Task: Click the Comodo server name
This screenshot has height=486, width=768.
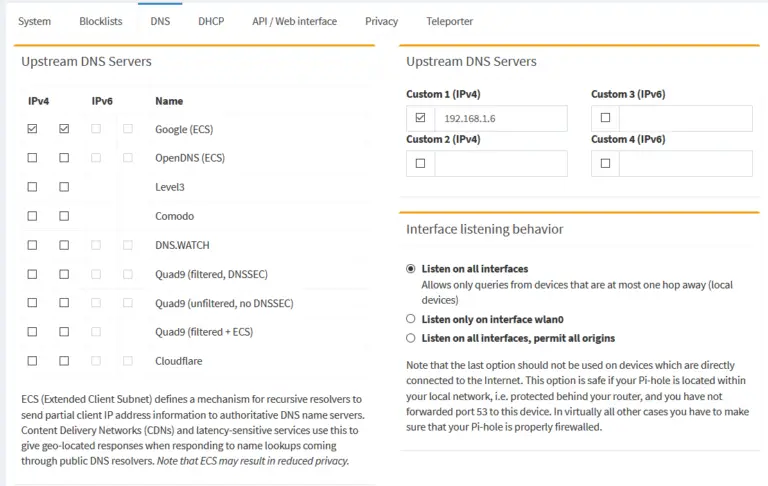Action: point(174,216)
